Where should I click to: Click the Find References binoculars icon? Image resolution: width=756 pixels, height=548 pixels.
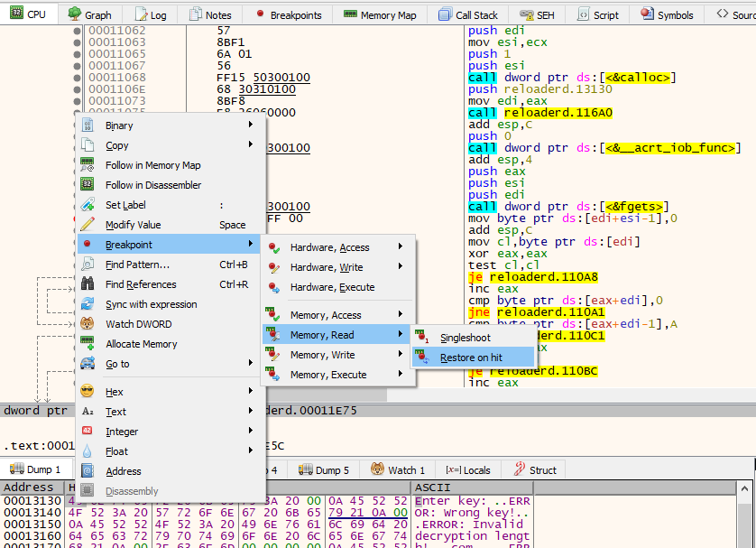point(88,284)
